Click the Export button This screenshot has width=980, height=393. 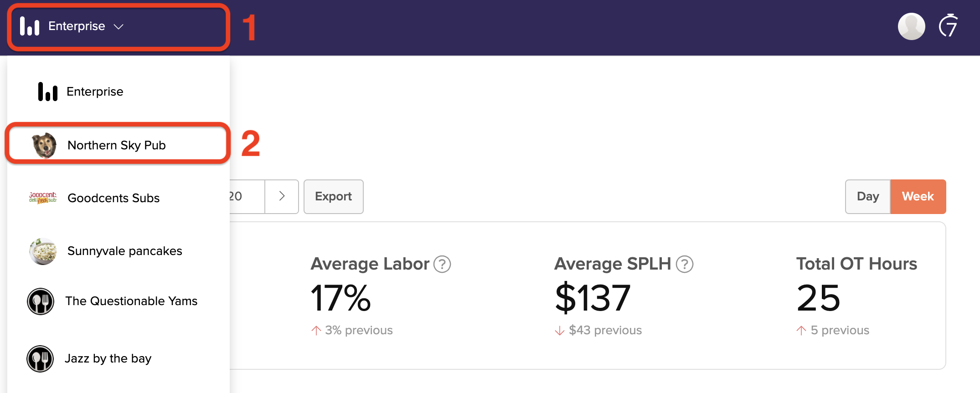point(334,196)
